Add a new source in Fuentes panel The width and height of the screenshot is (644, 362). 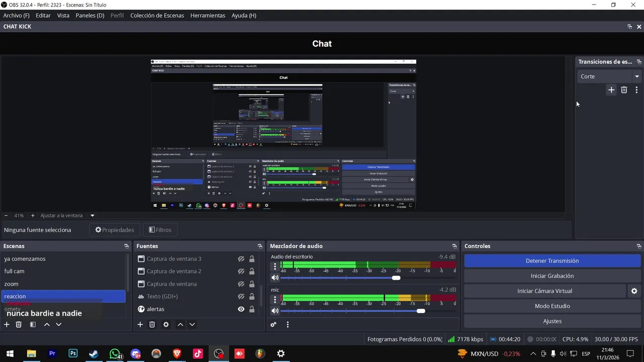(140, 325)
